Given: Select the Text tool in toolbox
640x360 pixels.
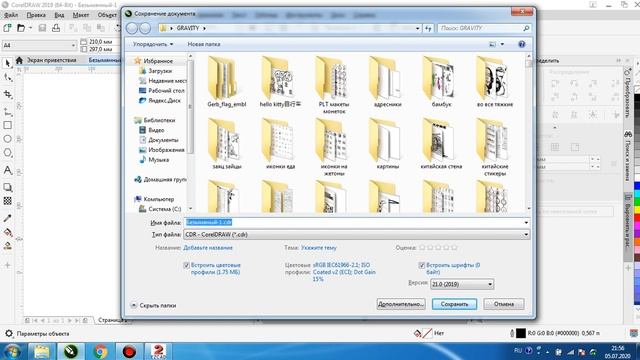Looking at the screenshot, I should pos(7,170).
